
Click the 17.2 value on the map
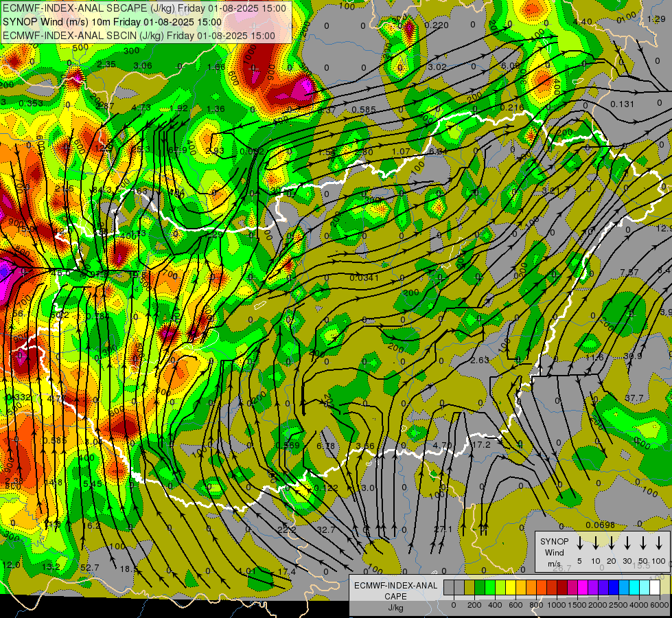(481, 445)
